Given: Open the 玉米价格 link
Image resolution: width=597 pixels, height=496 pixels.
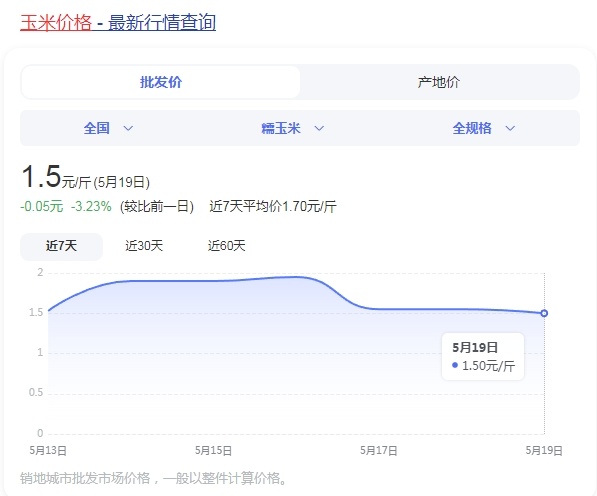Looking at the screenshot, I should coord(56,23).
